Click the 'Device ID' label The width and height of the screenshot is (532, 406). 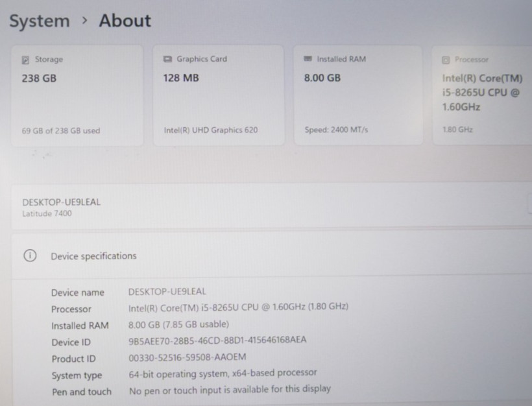click(71, 342)
